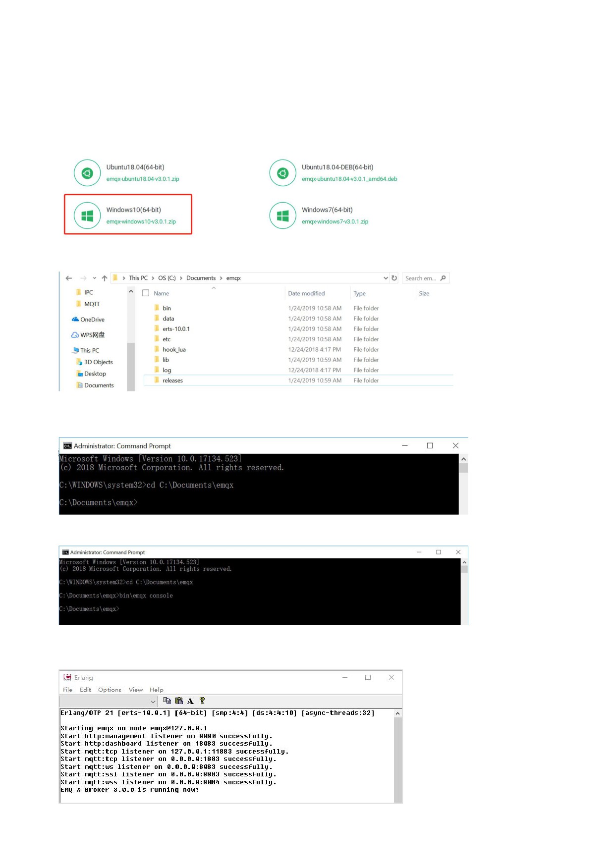614x868 pixels.
Task: Open the Erlang Help menu
Action: pyautogui.click(x=157, y=690)
